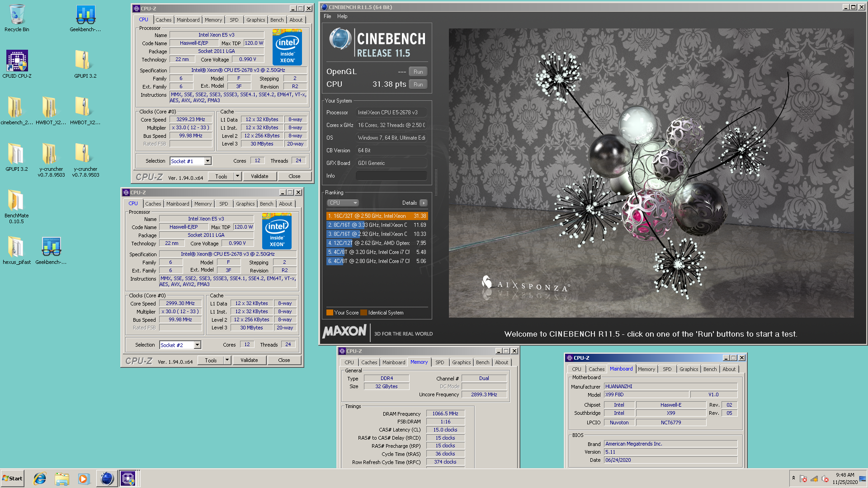The height and width of the screenshot is (488, 868).
Task: Open the Ranking CPU dropdown in Cinebench
Action: (x=343, y=203)
